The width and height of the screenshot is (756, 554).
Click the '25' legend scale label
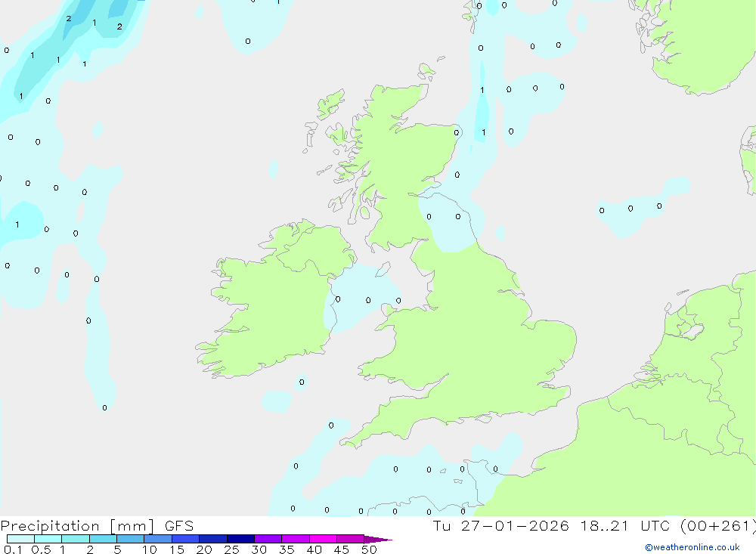[232, 549]
